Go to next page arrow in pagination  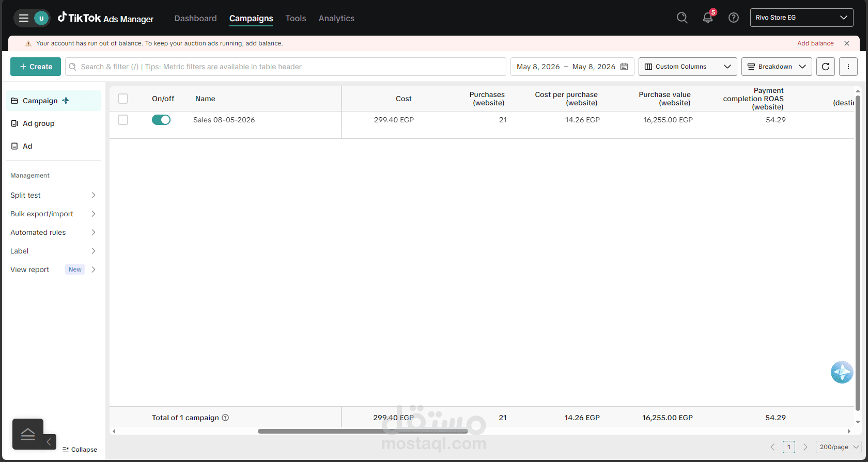click(805, 447)
